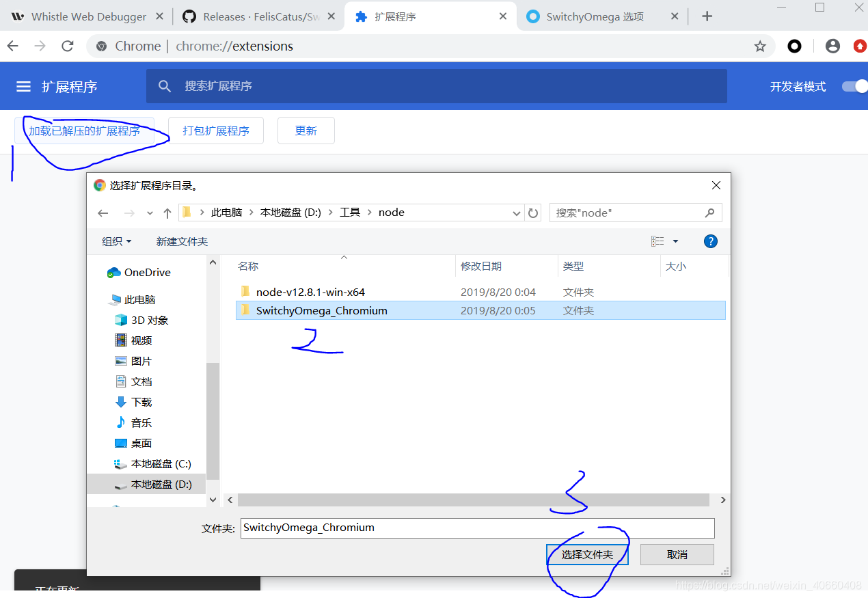Click New folder (新建文件夹) in the dialog
Screen dimensions: 868x598
coord(182,241)
